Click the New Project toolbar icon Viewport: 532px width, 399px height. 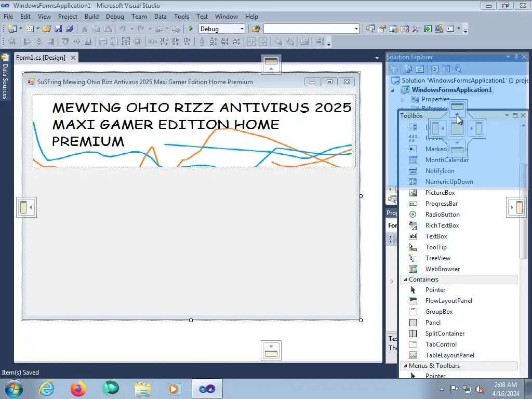click(x=12, y=29)
